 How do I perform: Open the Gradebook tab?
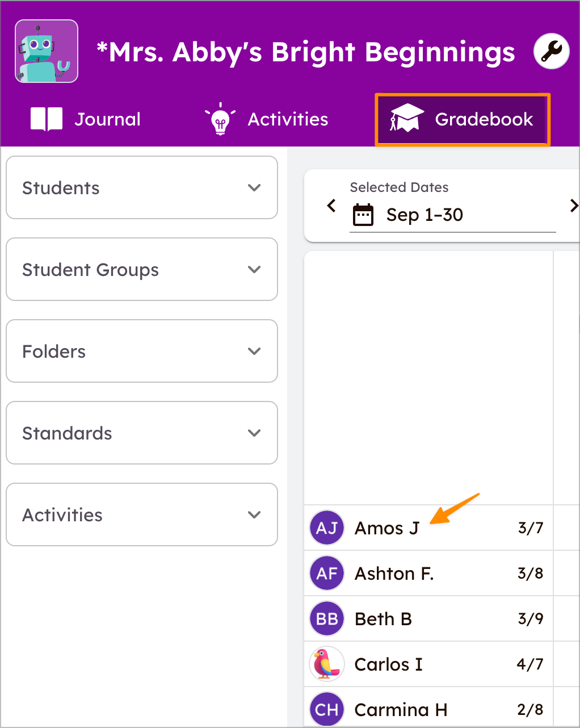462,119
